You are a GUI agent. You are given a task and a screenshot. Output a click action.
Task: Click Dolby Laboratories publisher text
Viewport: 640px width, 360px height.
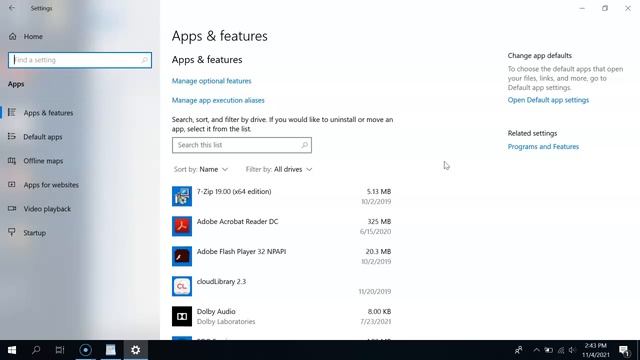point(226,322)
